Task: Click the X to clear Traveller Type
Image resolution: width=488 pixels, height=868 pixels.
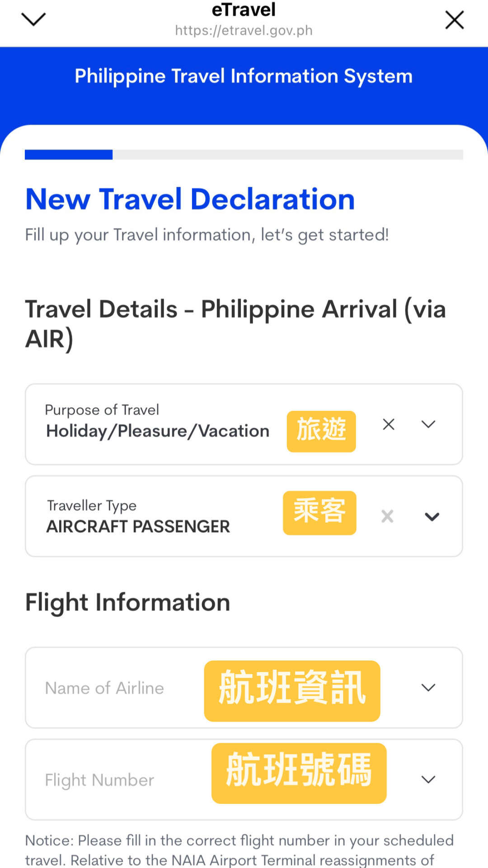Action: (387, 516)
